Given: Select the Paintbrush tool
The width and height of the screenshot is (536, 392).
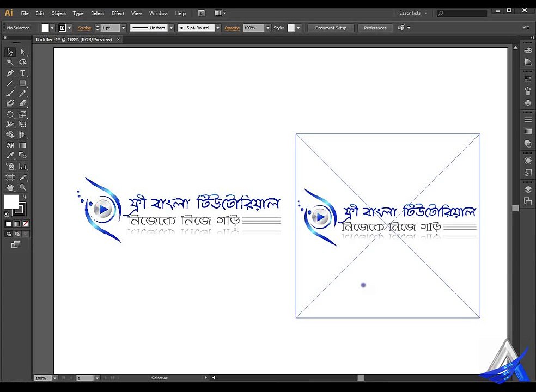Looking at the screenshot, I should click(x=10, y=93).
